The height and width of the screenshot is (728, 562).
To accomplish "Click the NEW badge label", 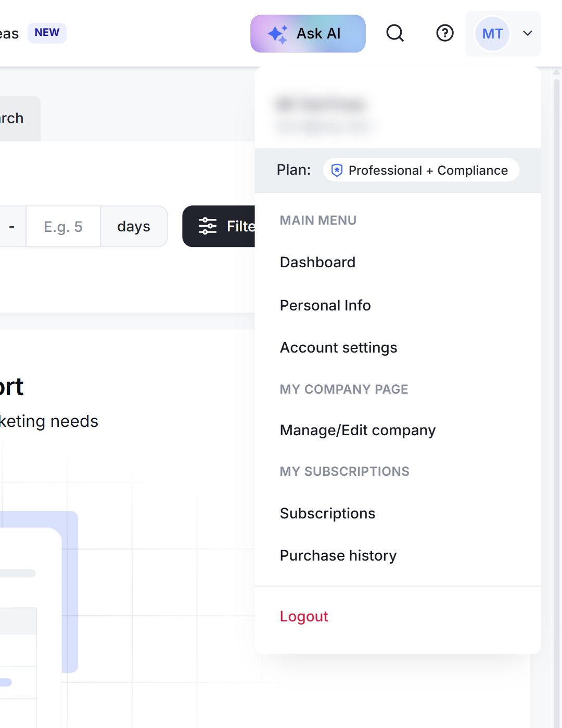I will [x=47, y=33].
